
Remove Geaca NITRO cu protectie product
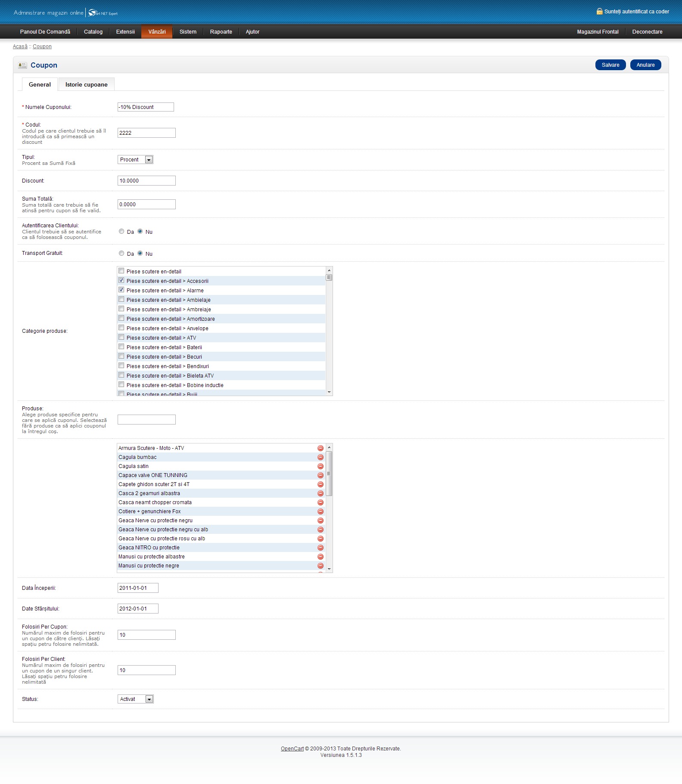(320, 548)
